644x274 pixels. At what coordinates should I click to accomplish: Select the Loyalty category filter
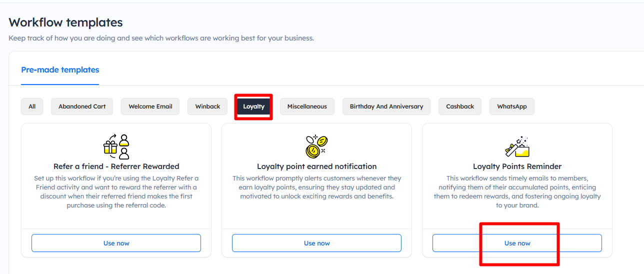253,106
